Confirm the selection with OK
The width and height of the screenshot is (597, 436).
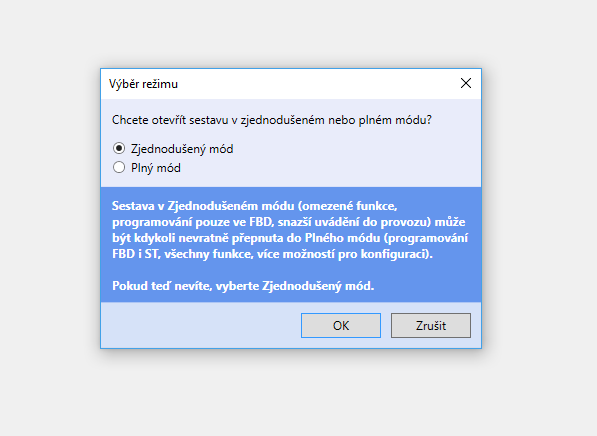pyautogui.click(x=341, y=326)
